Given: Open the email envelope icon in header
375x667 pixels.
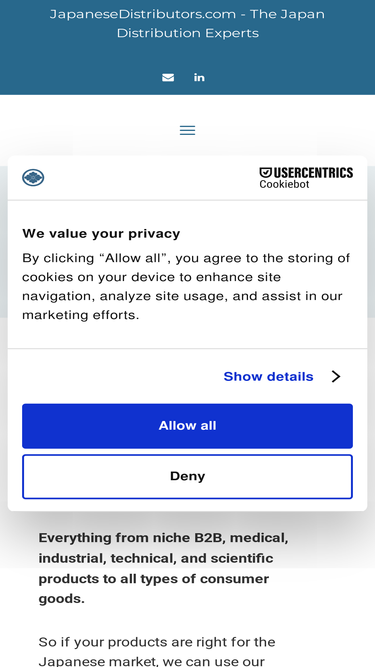Looking at the screenshot, I should (168, 77).
